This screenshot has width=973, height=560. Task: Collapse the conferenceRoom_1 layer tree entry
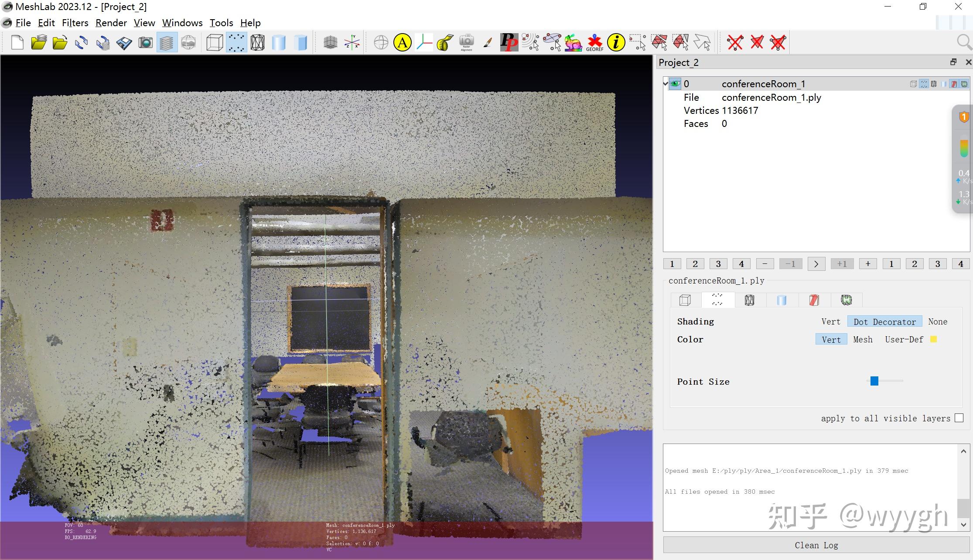[x=666, y=83]
